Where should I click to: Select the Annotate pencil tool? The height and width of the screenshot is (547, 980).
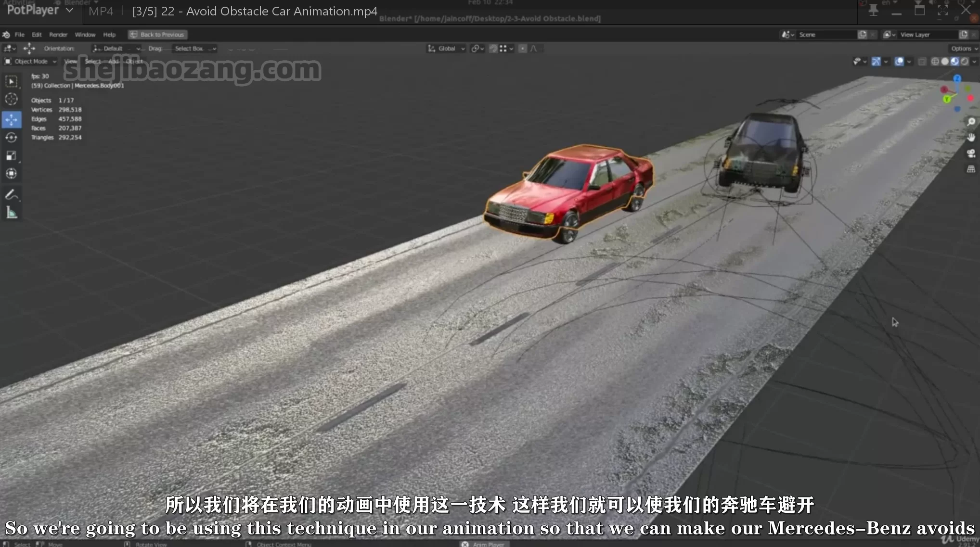pos(12,195)
